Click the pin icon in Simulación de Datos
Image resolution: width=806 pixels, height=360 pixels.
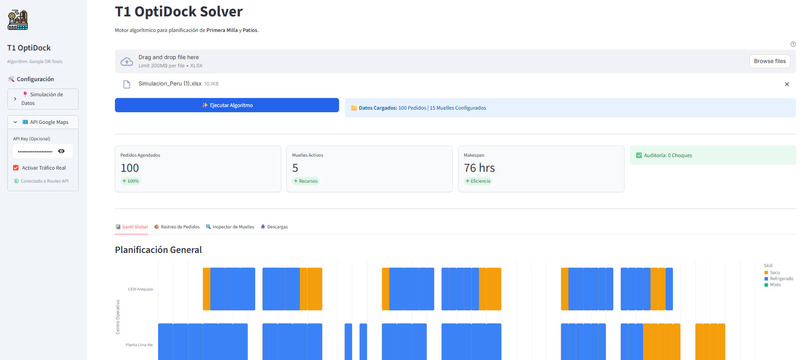(25, 95)
